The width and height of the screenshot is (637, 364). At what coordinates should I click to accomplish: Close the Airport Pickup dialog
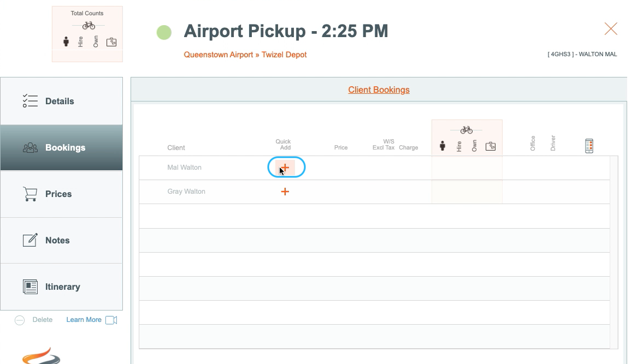coord(611,29)
